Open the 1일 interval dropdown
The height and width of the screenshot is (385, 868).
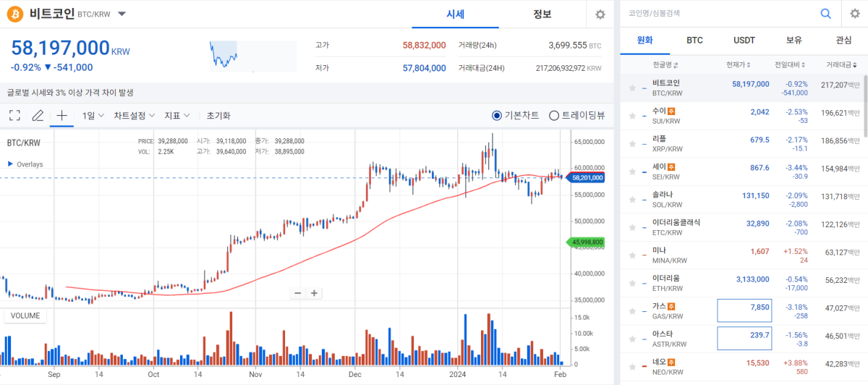coord(93,115)
